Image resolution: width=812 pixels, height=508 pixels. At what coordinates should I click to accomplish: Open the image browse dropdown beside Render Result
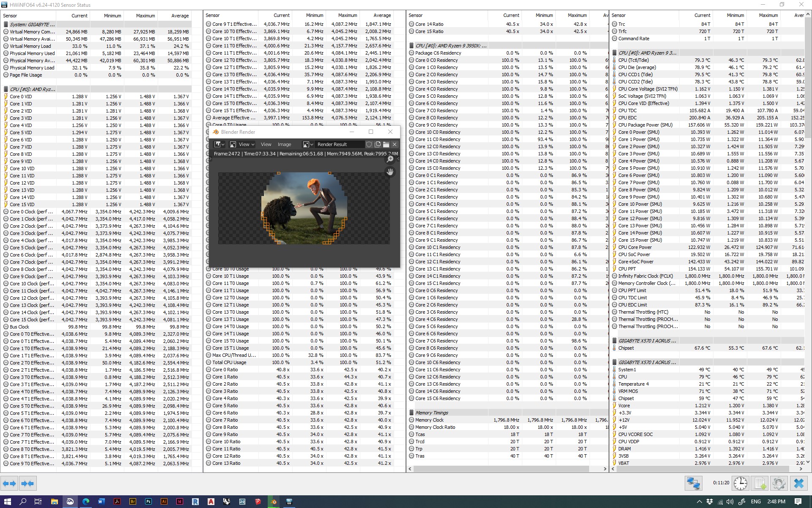pos(307,144)
